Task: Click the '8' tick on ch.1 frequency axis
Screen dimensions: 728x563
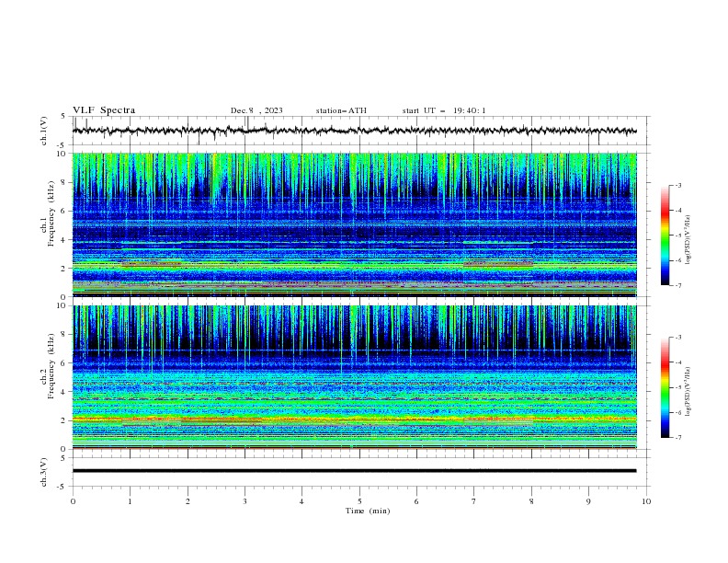Action: pyautogui.click(x=63, y=182)
